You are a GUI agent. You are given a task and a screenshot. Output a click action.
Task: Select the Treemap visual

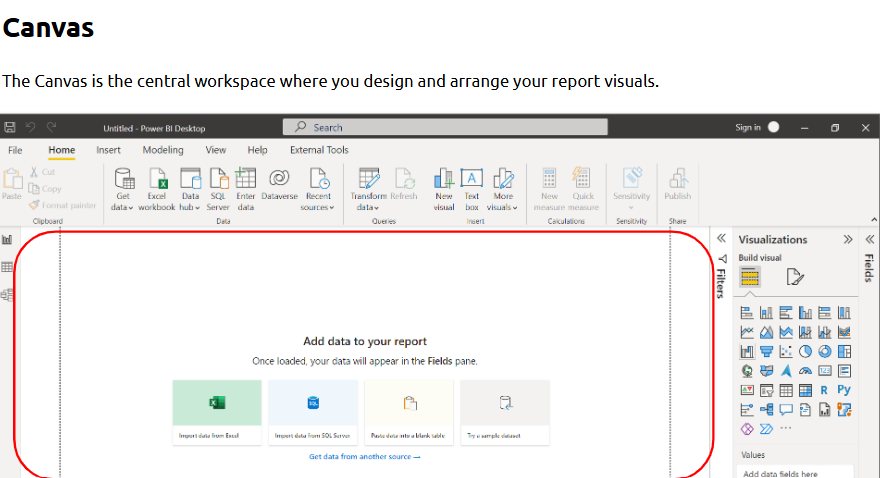coord(844,352)
